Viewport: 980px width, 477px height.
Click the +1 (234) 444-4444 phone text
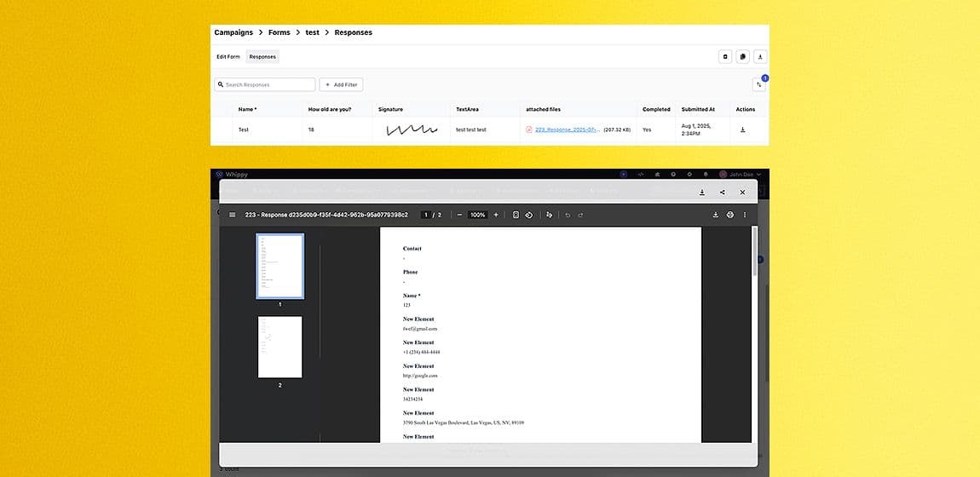coord(421,352)
